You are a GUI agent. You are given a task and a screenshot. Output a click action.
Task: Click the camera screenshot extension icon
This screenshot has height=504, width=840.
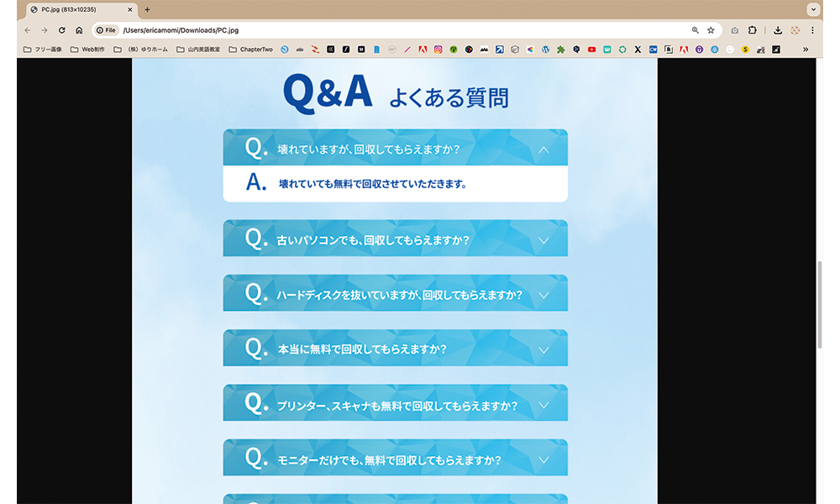[x=734, y=30]
